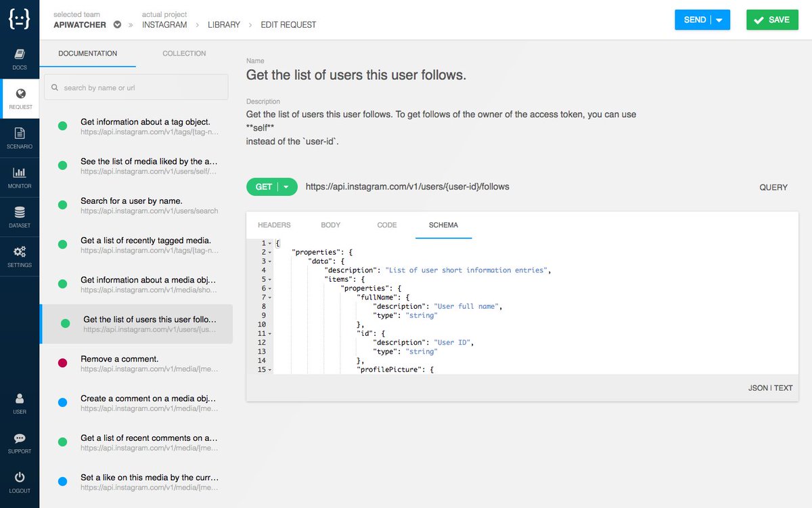Go to INSTAGRAM project breadcrumb
The height and width of the screenshot is (508, 812).
pos(164,24)
